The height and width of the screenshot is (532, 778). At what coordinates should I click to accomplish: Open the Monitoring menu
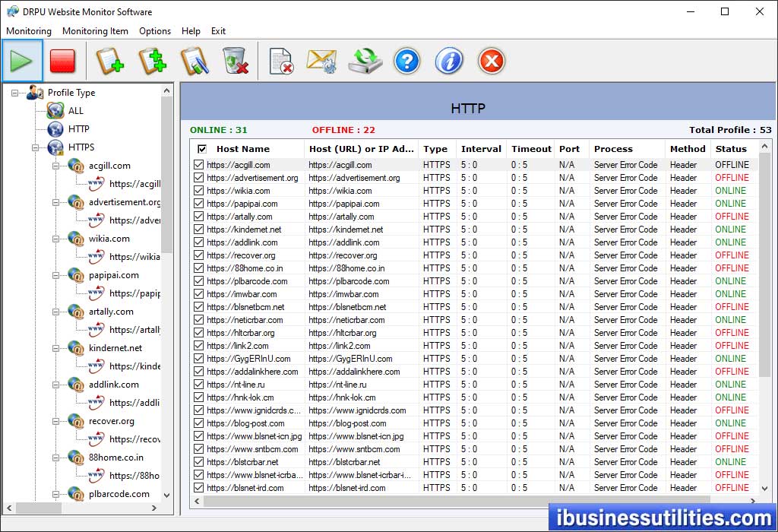tap(29, 30)
